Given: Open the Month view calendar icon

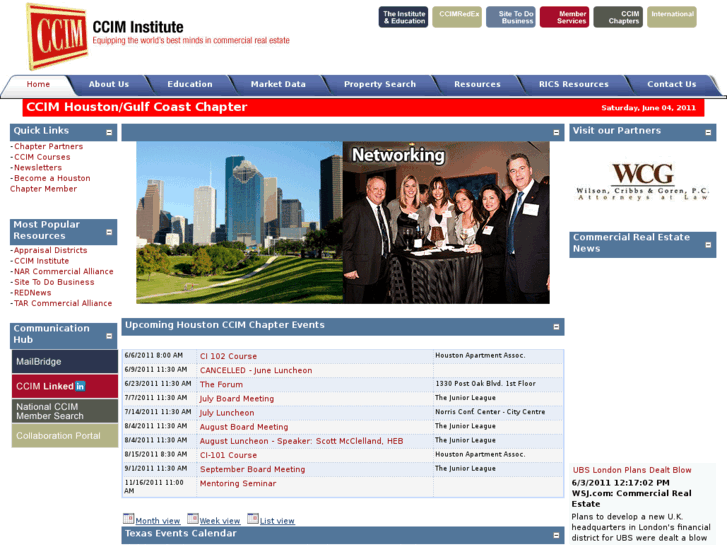Looking at the screenshot, I should [x=128, y=519].
